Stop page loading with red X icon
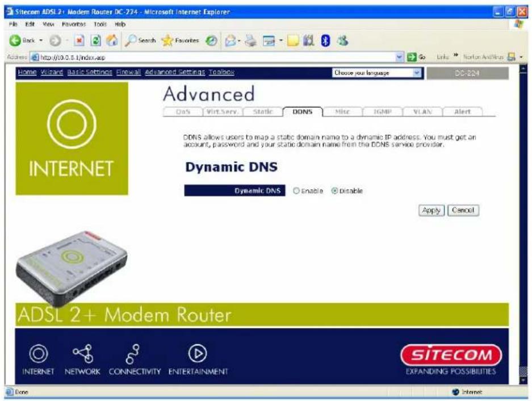Screen dimensions: 532x401 coord(79,40)
